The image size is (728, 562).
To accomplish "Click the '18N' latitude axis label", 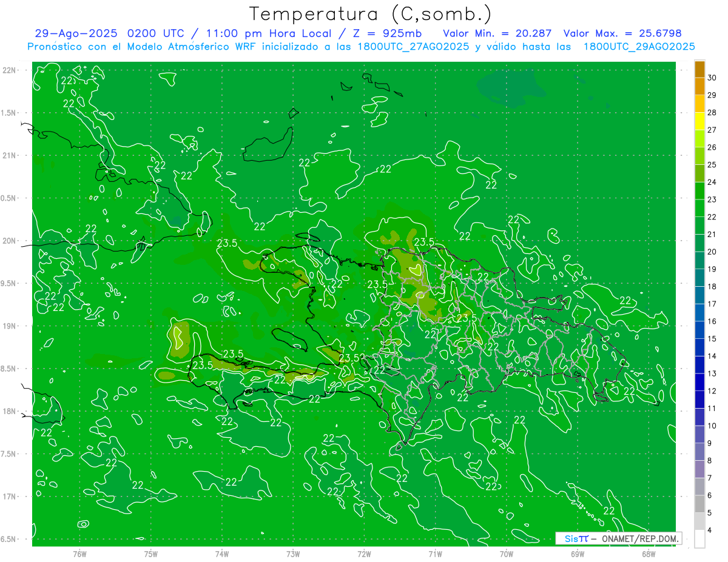I will [x=10, y=411].
